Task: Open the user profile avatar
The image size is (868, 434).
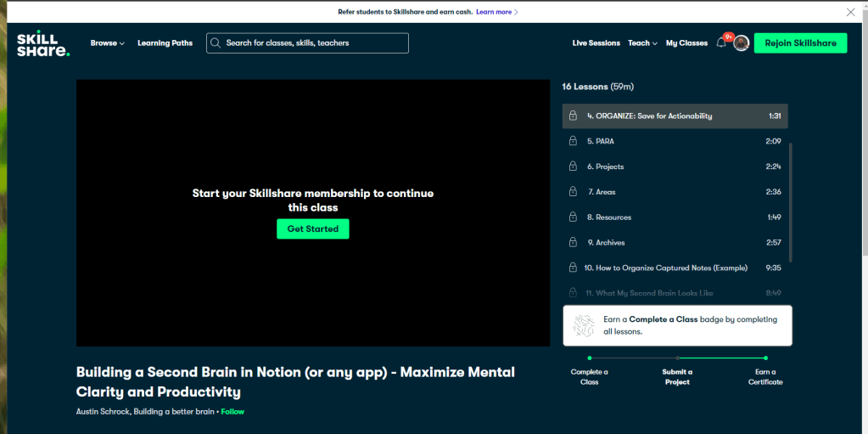Action: [742, 43]
